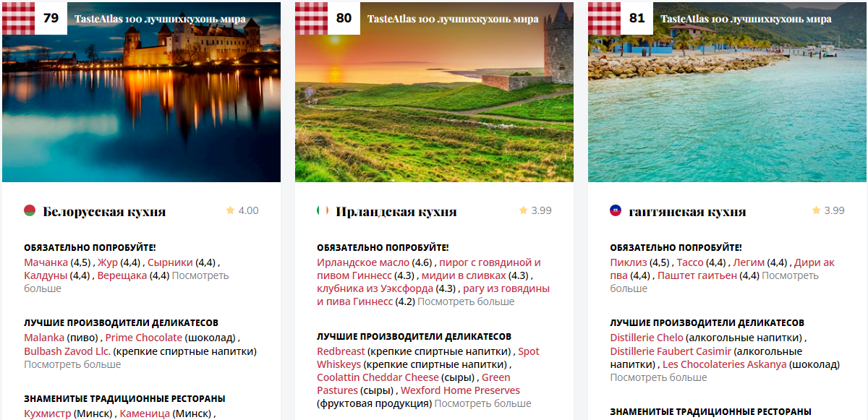Open Белорусская кухня heading
This screenshot has width=868, height=420.
tap(104, 212)
